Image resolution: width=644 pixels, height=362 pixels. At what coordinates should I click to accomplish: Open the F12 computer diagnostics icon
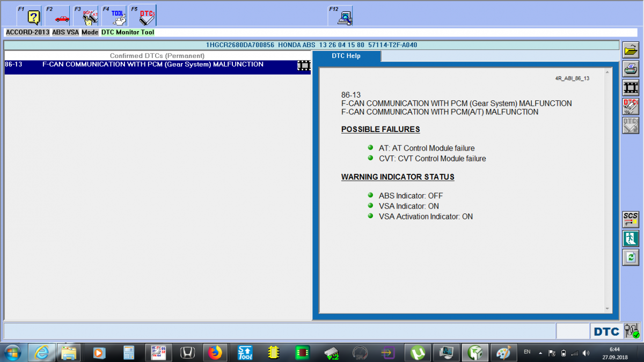[x=340, y=16]
